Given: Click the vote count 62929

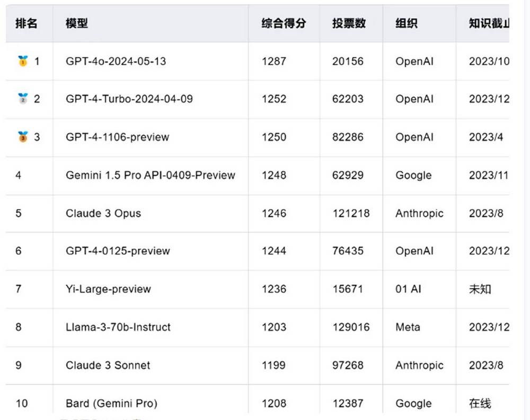Looking at the screenshot, I should pyautogui.click(x=348, y=175).
